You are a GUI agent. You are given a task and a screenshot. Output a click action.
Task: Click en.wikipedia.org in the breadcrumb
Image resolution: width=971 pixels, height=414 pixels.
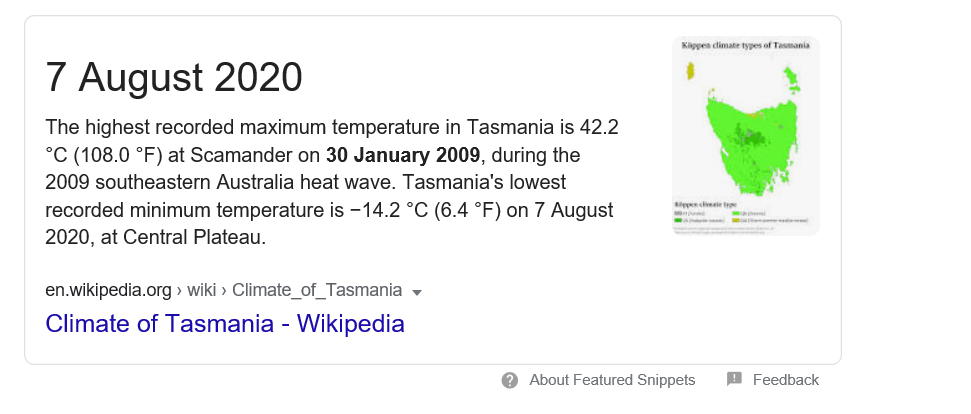[x=108, y=291]
